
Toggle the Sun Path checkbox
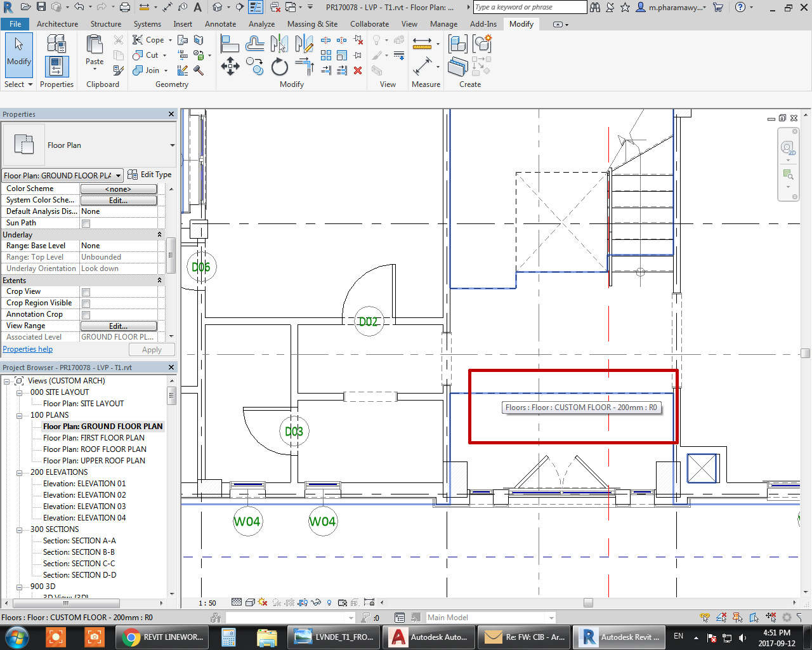(86, 223)
